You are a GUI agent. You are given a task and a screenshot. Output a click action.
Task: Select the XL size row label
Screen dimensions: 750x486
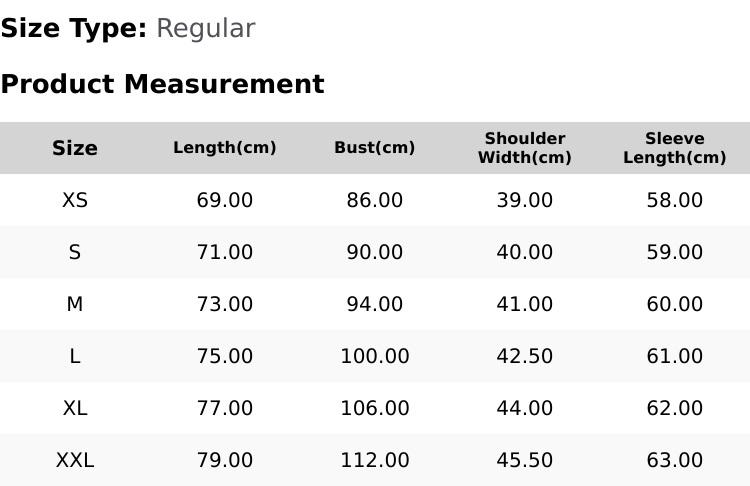pyautogui.click(x=75, y=409)
